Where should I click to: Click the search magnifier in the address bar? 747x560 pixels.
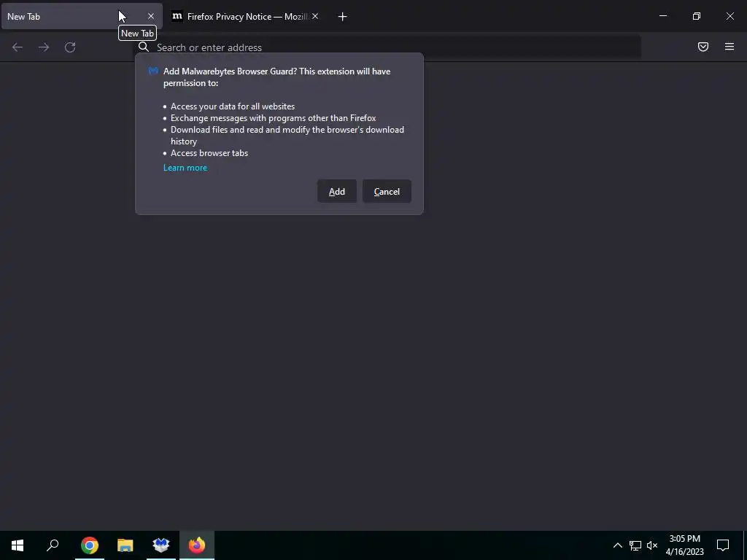coord(144,47)
